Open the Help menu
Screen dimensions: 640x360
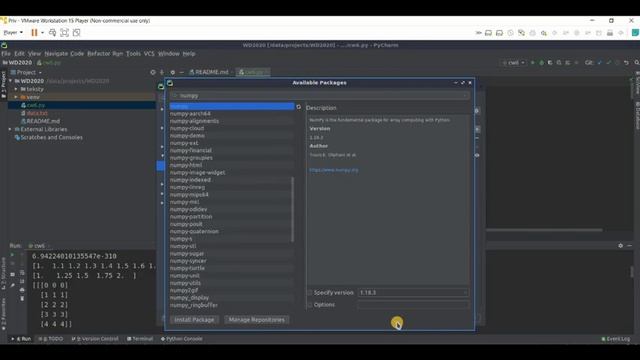pos(189,53)
